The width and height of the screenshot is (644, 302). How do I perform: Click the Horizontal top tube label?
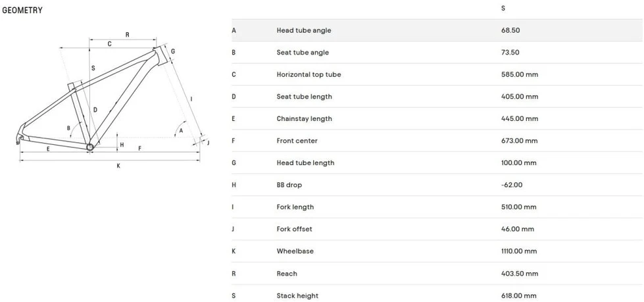pos(309,74)
